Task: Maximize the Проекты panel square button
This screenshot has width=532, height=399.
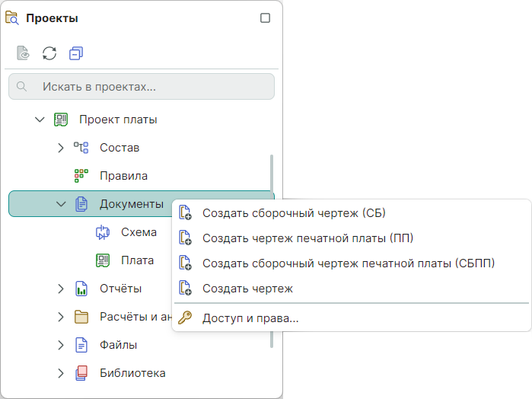Action: coord(265,18)
